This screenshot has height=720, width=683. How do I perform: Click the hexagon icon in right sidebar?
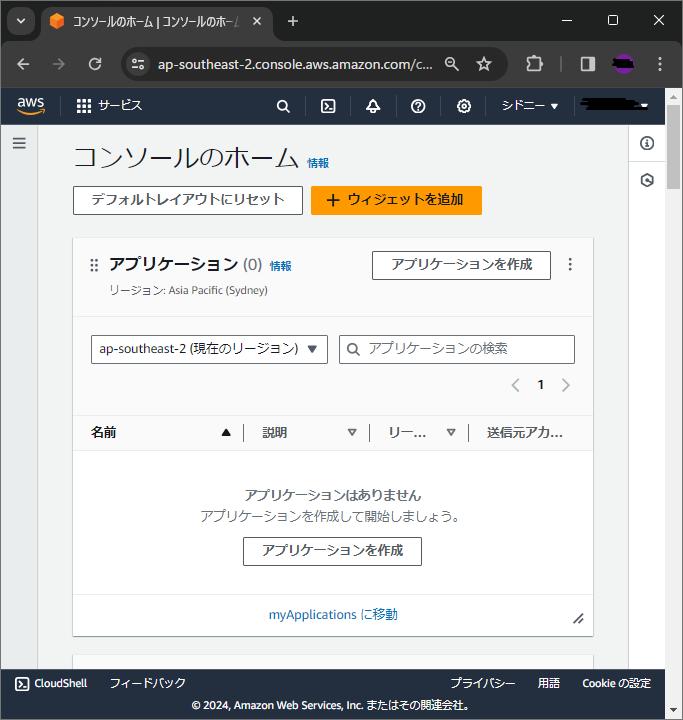pos(647,180)
